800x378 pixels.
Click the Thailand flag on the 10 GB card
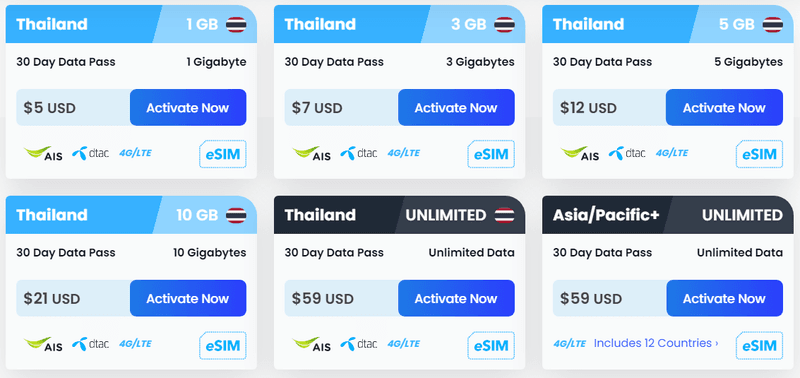[236, 215]
